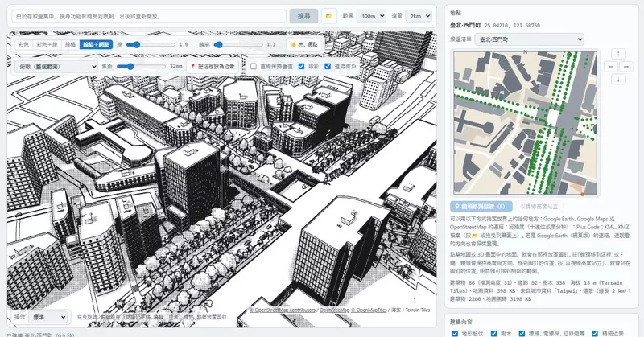This screenshot has height=337, width=644.
Task: Click the right arrow move button beside the map
Action: pos(626,67)
